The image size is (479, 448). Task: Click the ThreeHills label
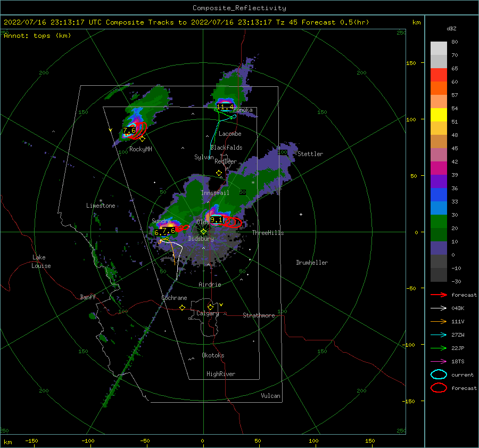pos(268,233)
